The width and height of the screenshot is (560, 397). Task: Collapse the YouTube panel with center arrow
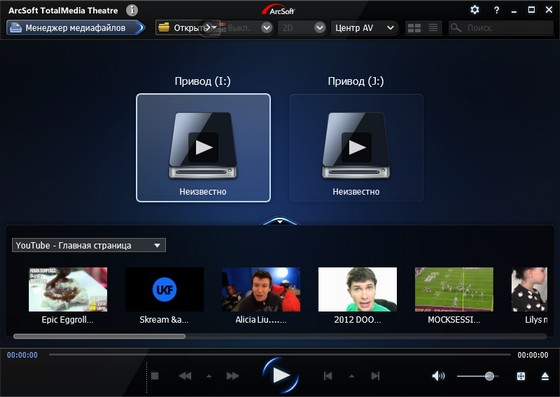[280, 221]
